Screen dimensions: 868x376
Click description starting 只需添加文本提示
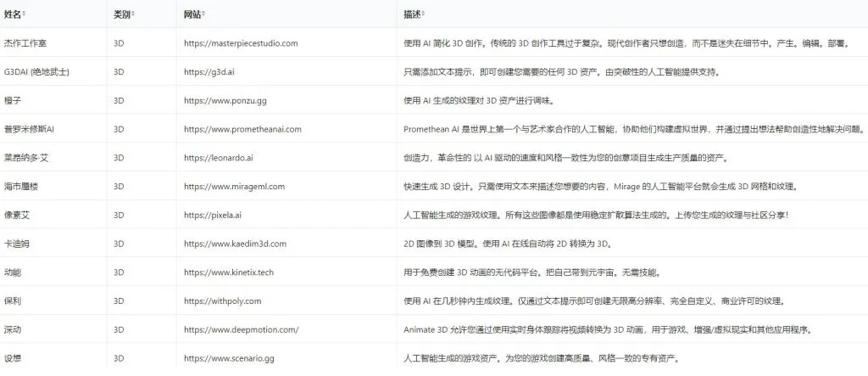561,72
